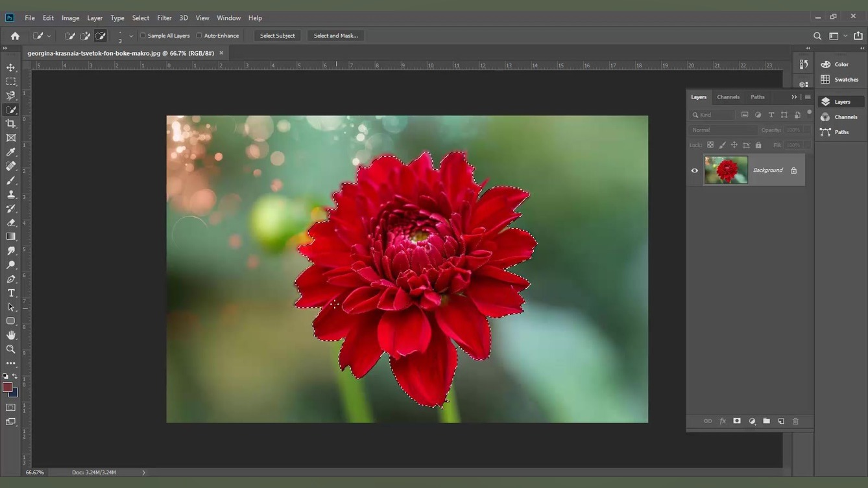Viewport: 868px width, 488px height.
Task: Pick the Eyedropper tool
Action: pos(11,152)
